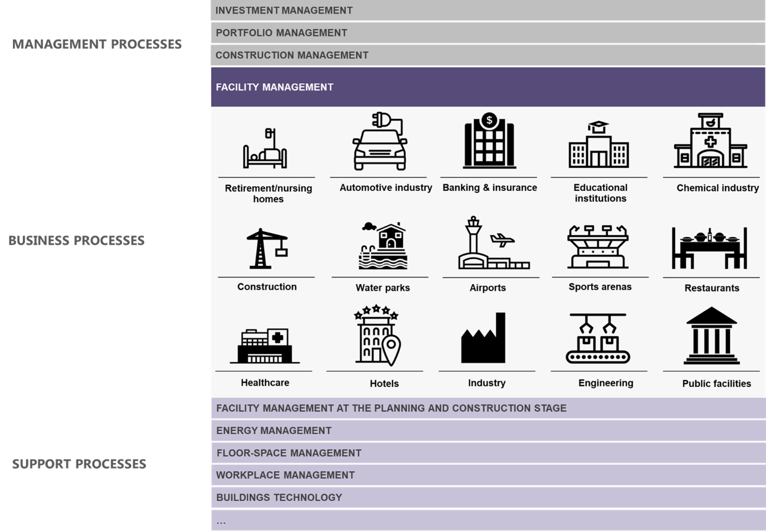Select the Educational institutions school icon
Screen dimensions: 766x532
point(598,145)
